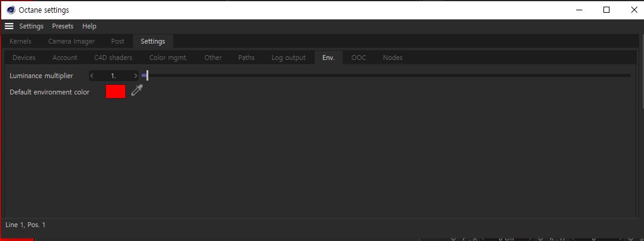This screenshot has width=644, height=241.
Task: Click the Luminance multiplier slider handle
Action: coord(147,76)
